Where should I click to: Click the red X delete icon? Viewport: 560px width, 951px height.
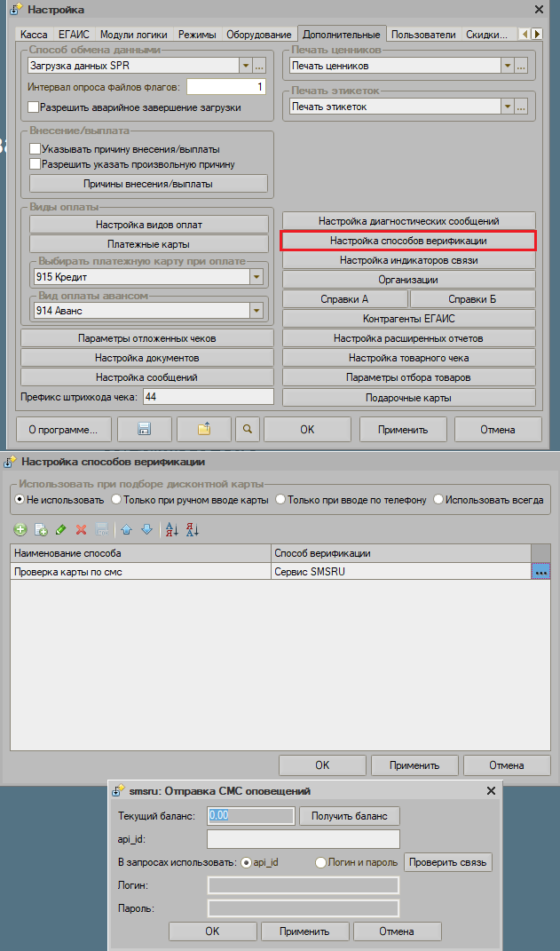81,529
